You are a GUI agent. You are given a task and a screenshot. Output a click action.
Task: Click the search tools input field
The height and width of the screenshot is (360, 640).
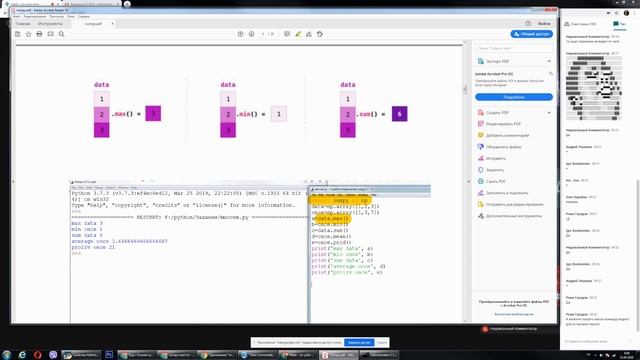[513, 48]
